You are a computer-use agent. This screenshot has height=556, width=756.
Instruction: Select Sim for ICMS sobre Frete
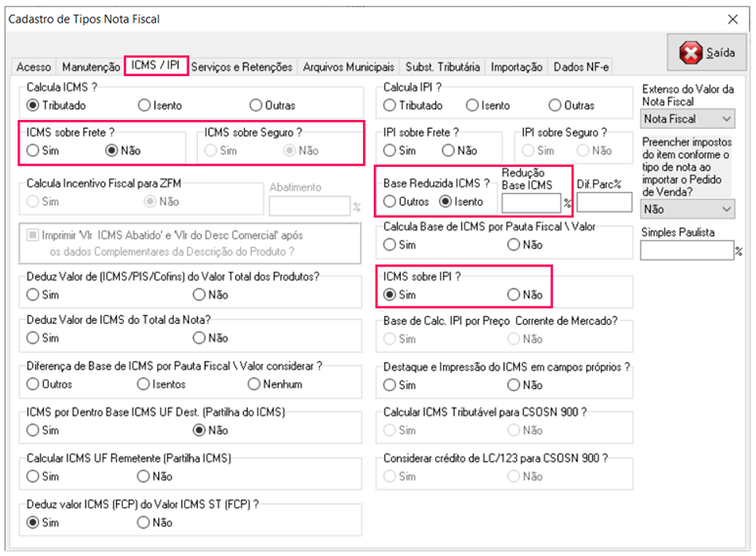pyautogui.click(x=33, y=151)
